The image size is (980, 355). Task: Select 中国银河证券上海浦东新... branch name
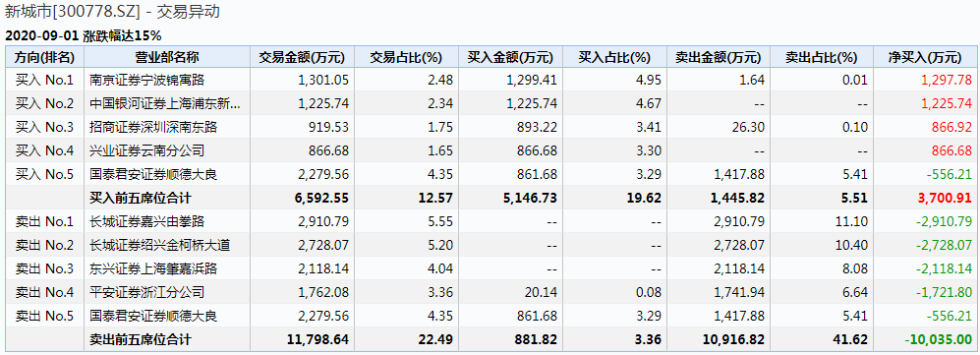[x=164, y=104]
